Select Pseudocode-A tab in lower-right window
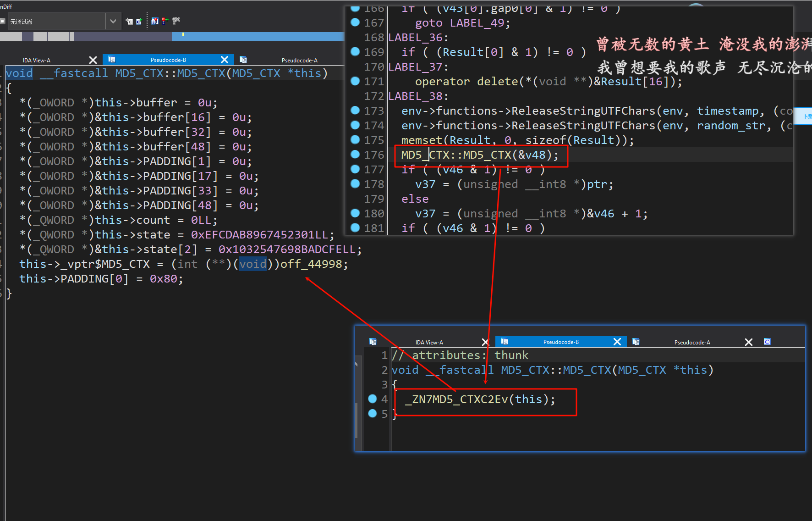 692,342
